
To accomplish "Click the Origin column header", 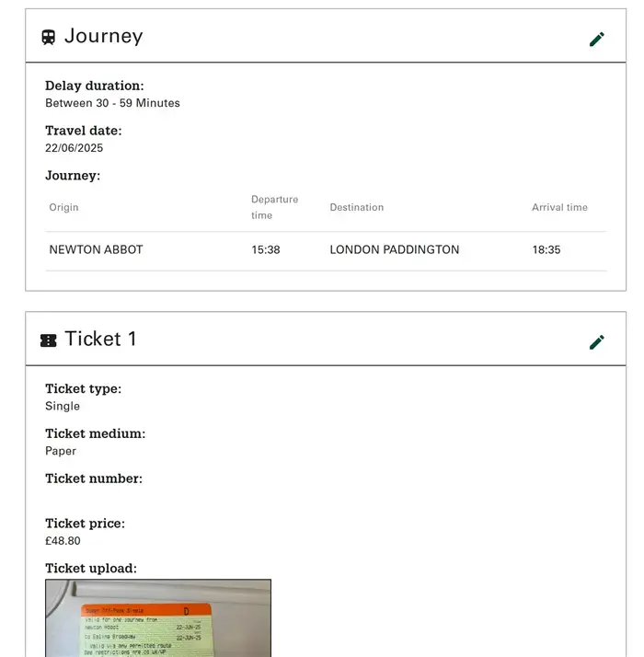I will point(63,207).
